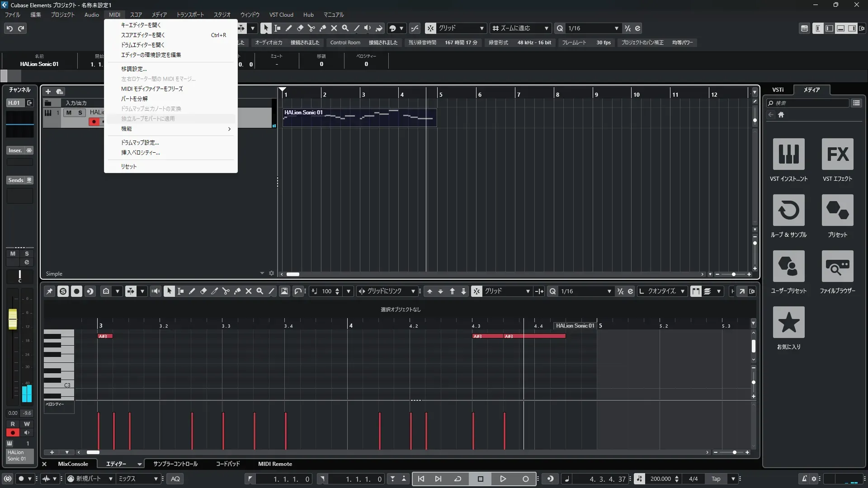This screenshot has height=488, width=868.
Task: Mute the HALion Sonic track
Action: [x=69, y=113]
